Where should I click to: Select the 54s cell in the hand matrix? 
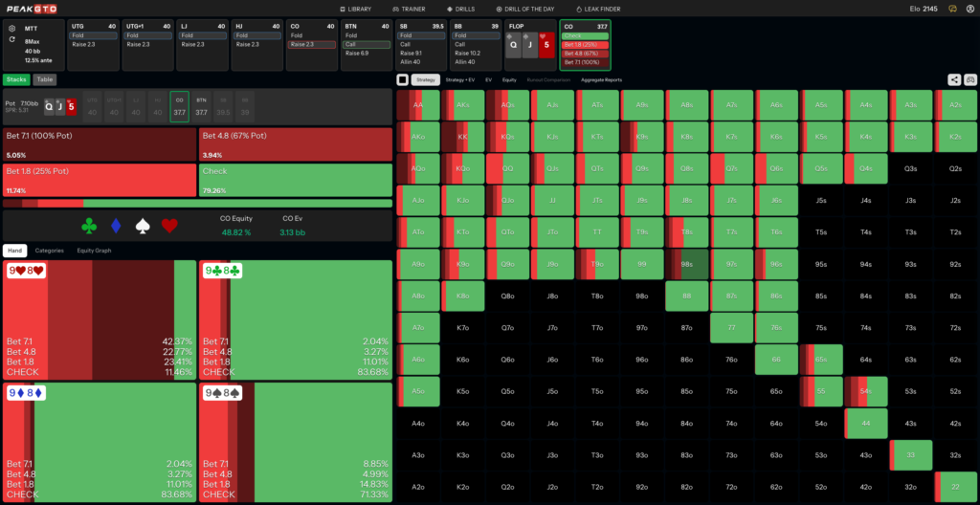[x=865, y=391]
